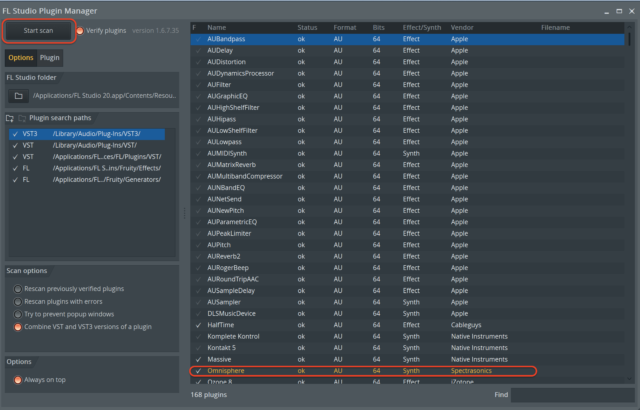
Task: Toggle the favorite checkmark for HalfTime
Action: pos(197,325)
